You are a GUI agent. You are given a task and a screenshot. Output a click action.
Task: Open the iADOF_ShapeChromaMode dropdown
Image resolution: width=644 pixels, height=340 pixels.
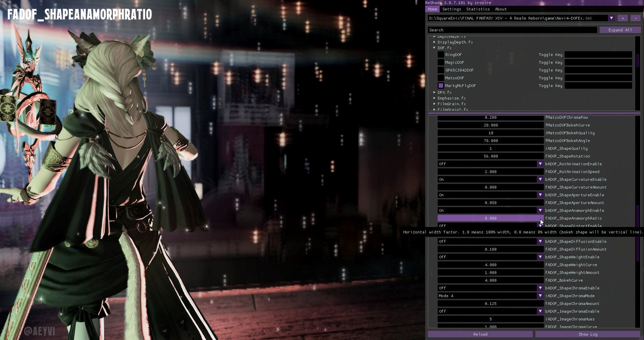(491, 296)
